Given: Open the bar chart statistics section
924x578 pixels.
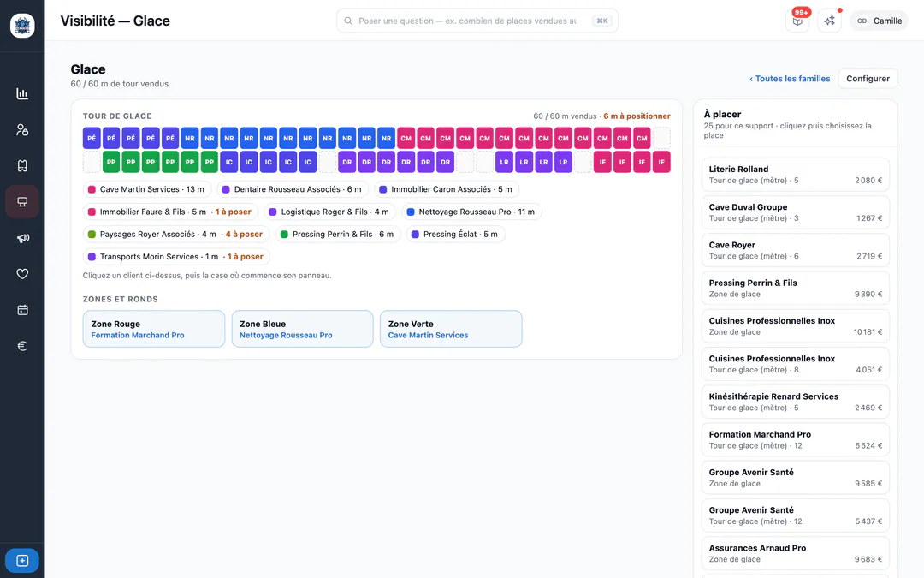Looking at the screenshot, I should click(22, 94).
